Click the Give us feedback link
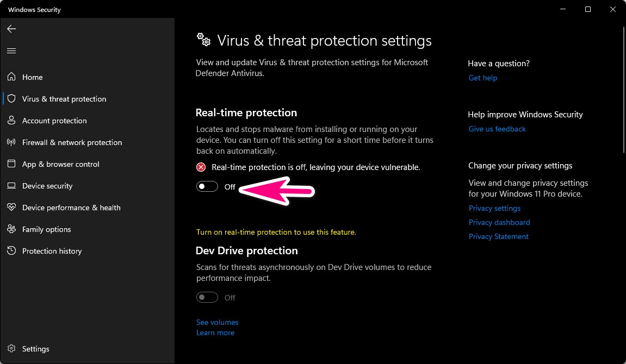This screenshot has width=626, height=364. click(497, 129)
